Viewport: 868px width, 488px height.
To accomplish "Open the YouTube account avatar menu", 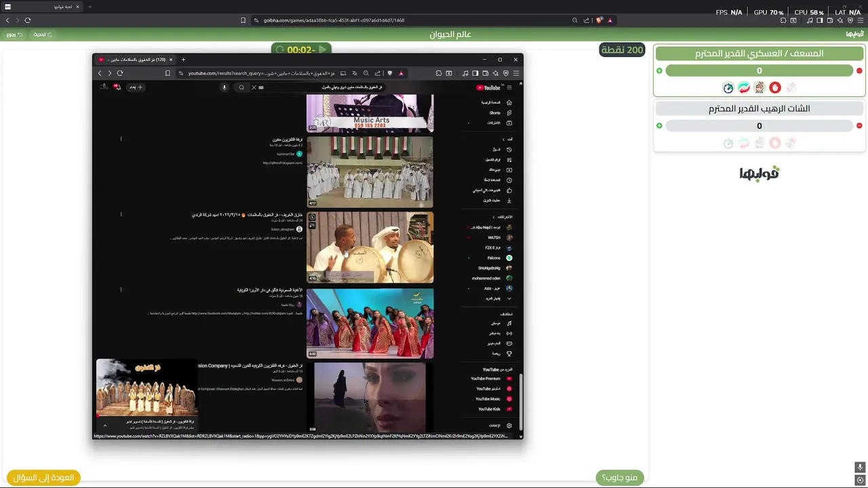I will 104,87.
